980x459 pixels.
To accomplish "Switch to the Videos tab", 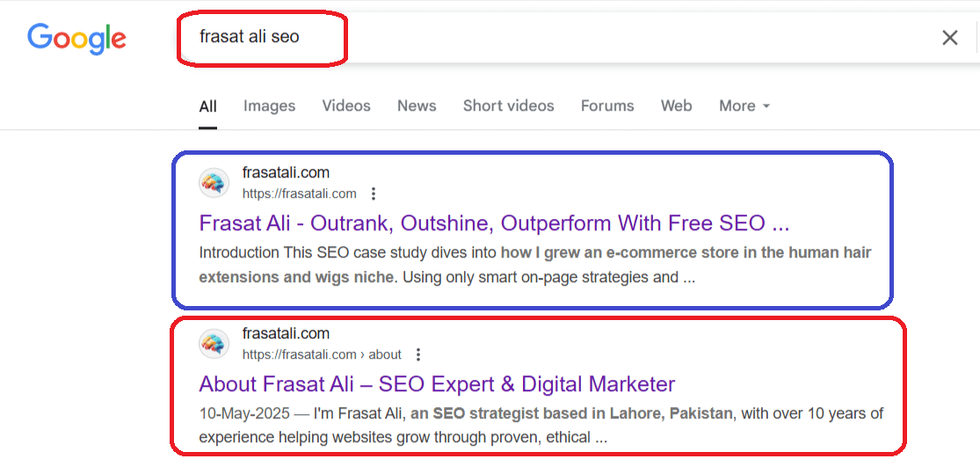I will tap(346, 106).
